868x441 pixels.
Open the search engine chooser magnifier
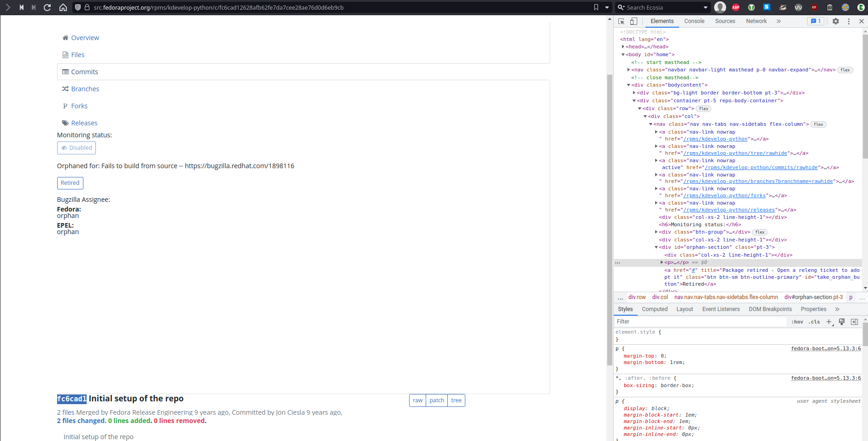621,7
